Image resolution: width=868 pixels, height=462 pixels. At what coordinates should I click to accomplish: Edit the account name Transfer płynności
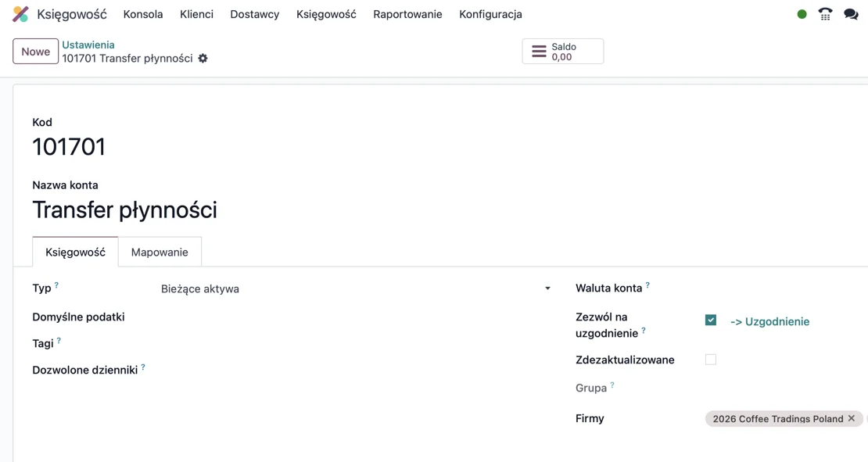click(x=124, y=210)
